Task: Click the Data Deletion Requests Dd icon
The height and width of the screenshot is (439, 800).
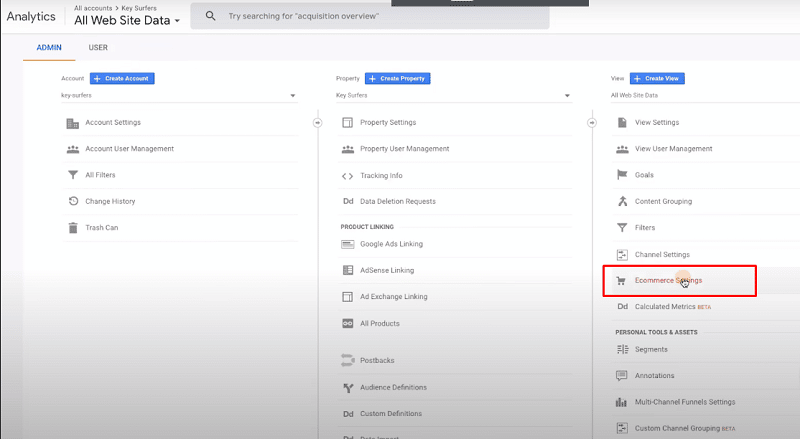Action: pyautogui.click(x=348, y=201)
